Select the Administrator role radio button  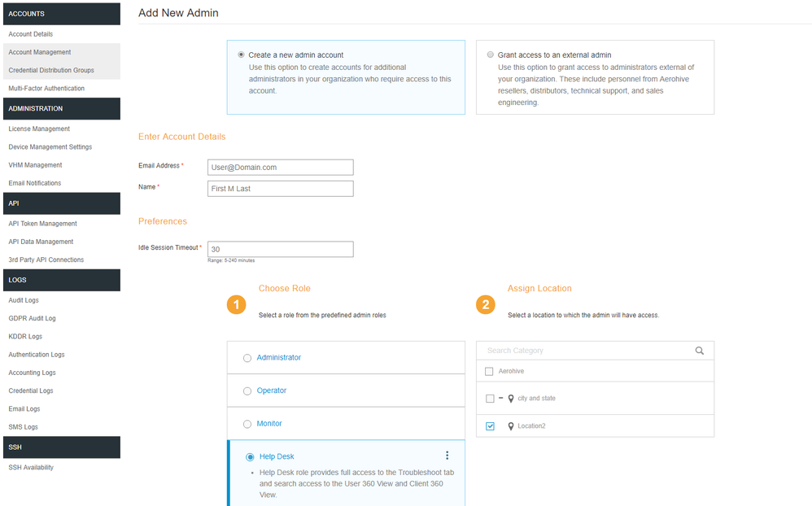[x=247, y=358]
